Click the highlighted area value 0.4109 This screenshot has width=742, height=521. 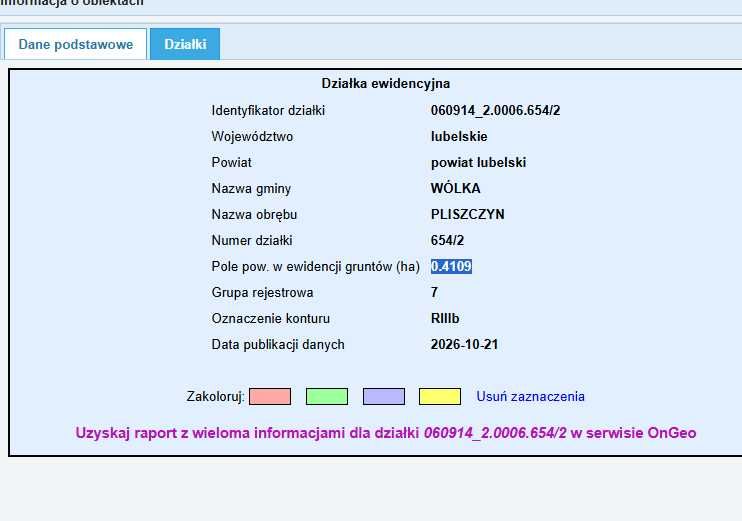pyautogui.click(x=451, y=266)
